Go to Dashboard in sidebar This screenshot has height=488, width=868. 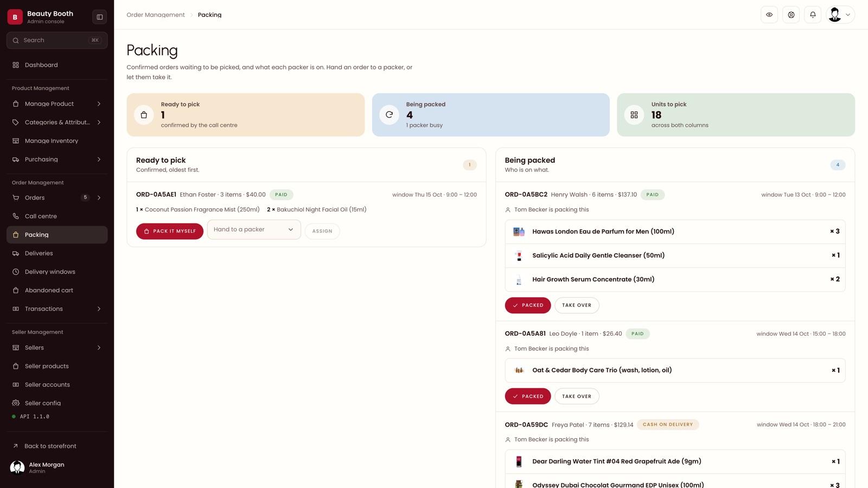point(57,65)
